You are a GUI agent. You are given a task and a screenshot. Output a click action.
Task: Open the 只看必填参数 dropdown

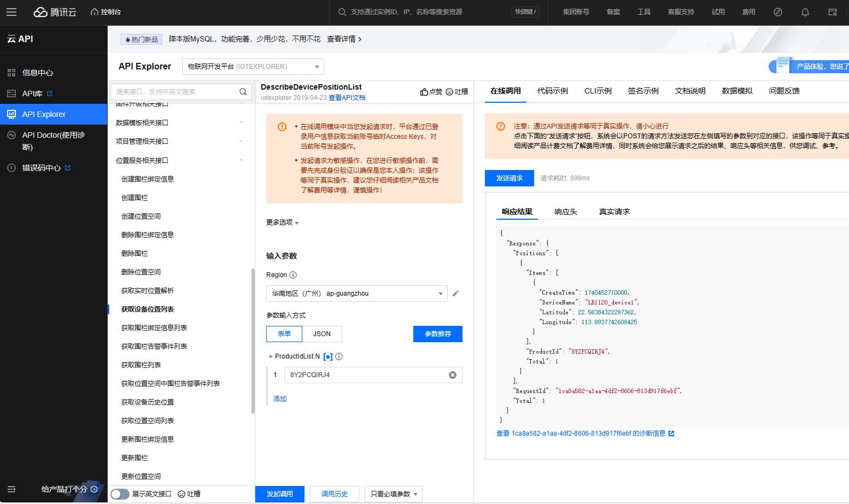(x=394, y=494)
